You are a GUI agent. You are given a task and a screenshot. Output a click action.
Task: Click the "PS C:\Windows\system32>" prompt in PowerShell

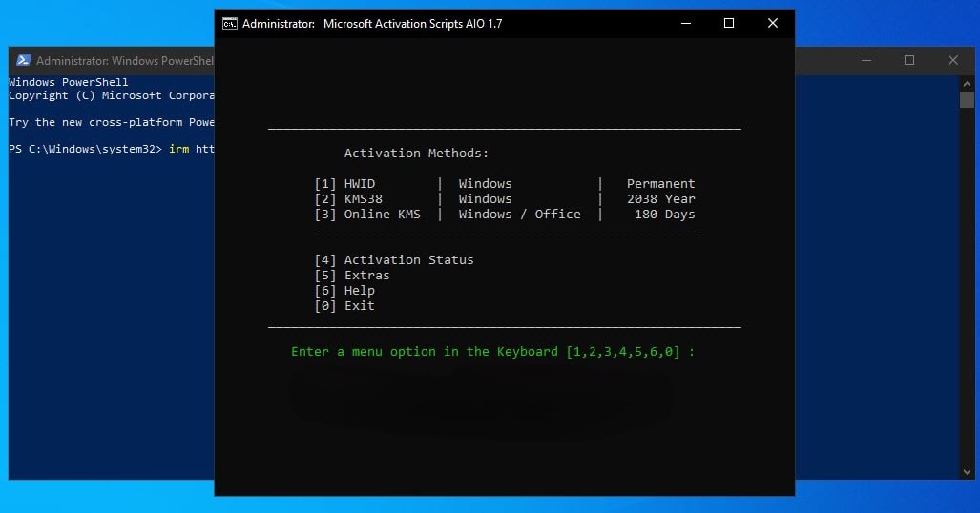85,149
